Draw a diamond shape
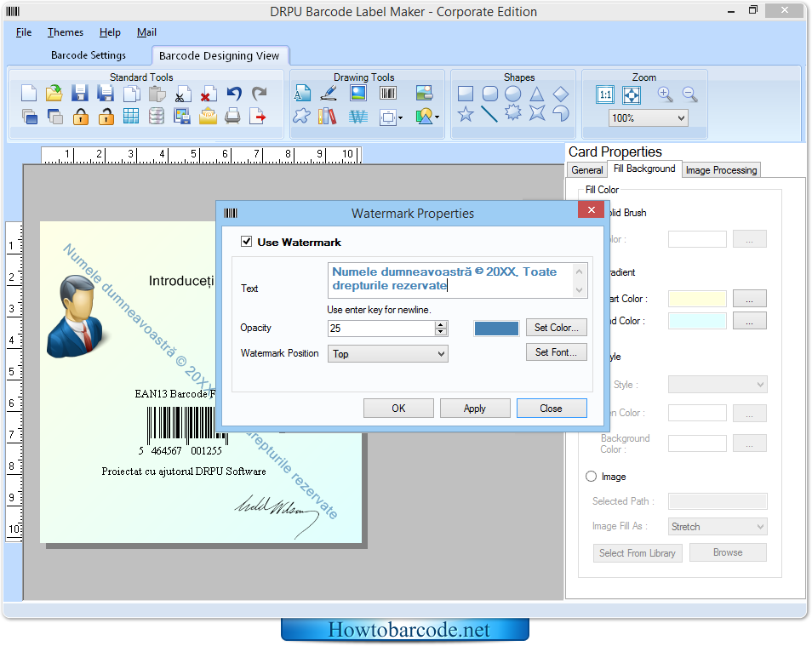 (x=561, y=94)
